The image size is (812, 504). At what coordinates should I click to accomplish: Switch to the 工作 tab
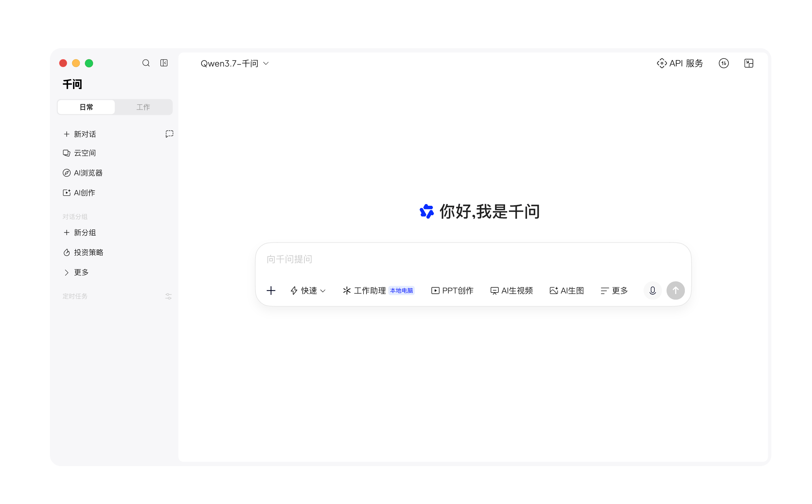tap(143, 107)
